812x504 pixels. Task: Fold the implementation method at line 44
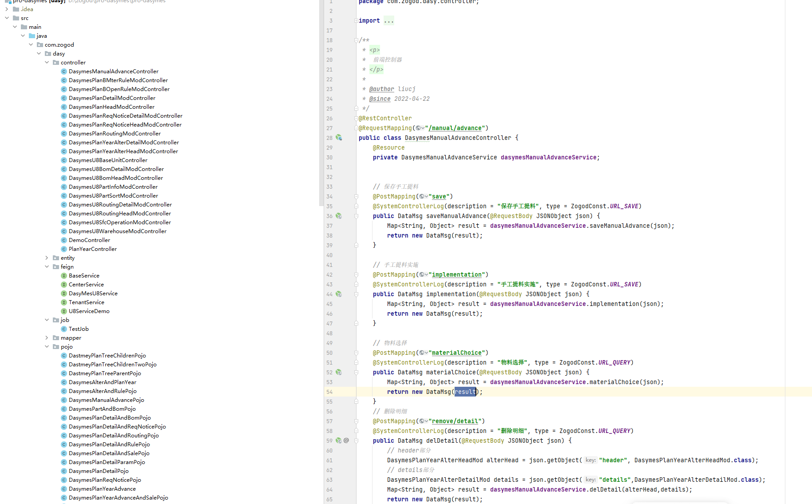coord(356,294)
